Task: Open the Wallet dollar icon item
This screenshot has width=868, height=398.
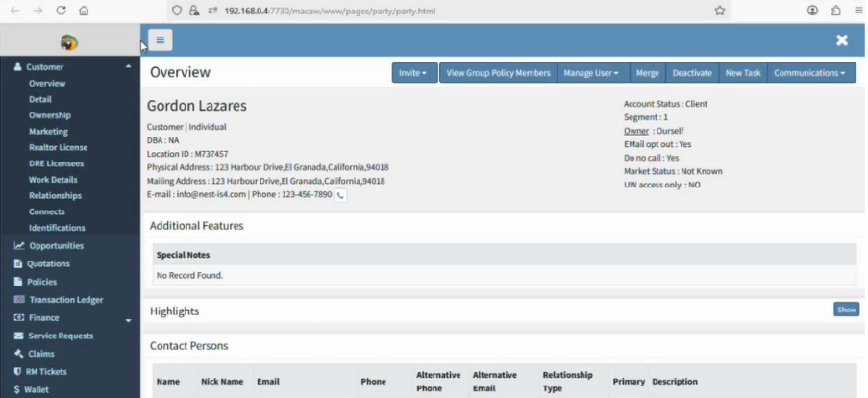Action: pos(36,389)
